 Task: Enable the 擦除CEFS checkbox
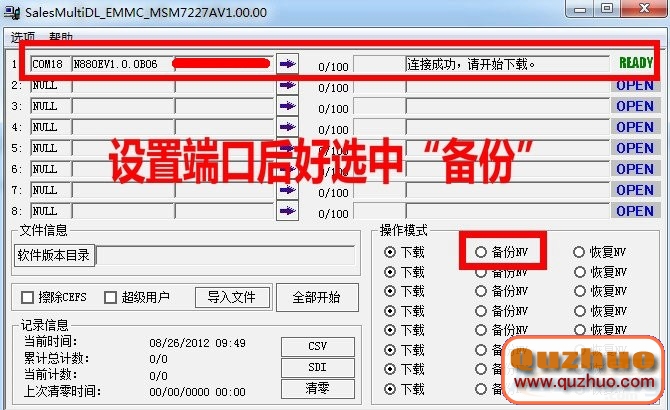[x=27, y=297]
